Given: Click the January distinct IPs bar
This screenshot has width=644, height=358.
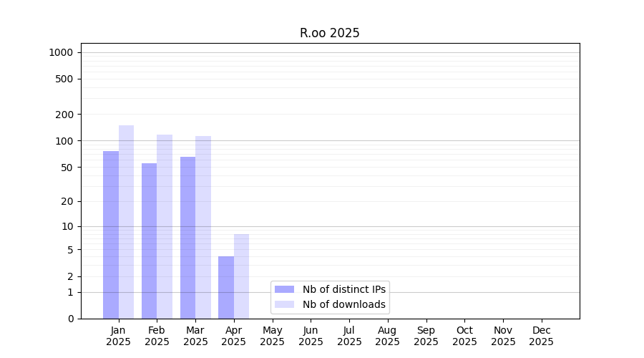Looking at the screenshot, I should pyautogui.click(x=111, y=235).
